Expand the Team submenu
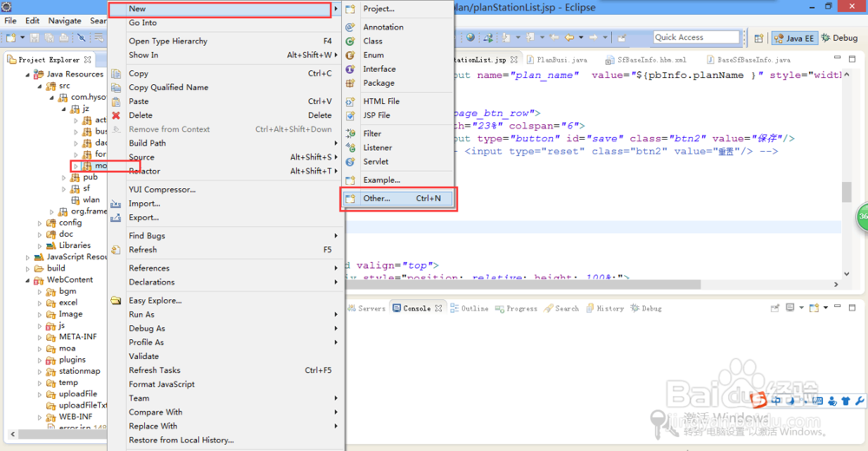 coord(335,398)
